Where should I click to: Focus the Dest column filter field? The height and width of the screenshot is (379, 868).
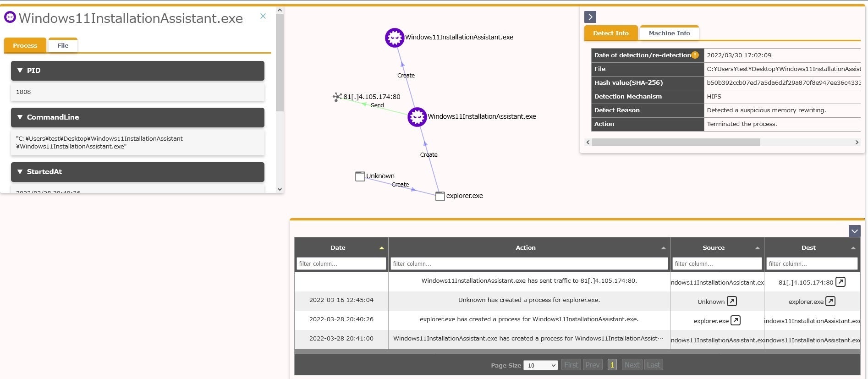coord(812,264)
